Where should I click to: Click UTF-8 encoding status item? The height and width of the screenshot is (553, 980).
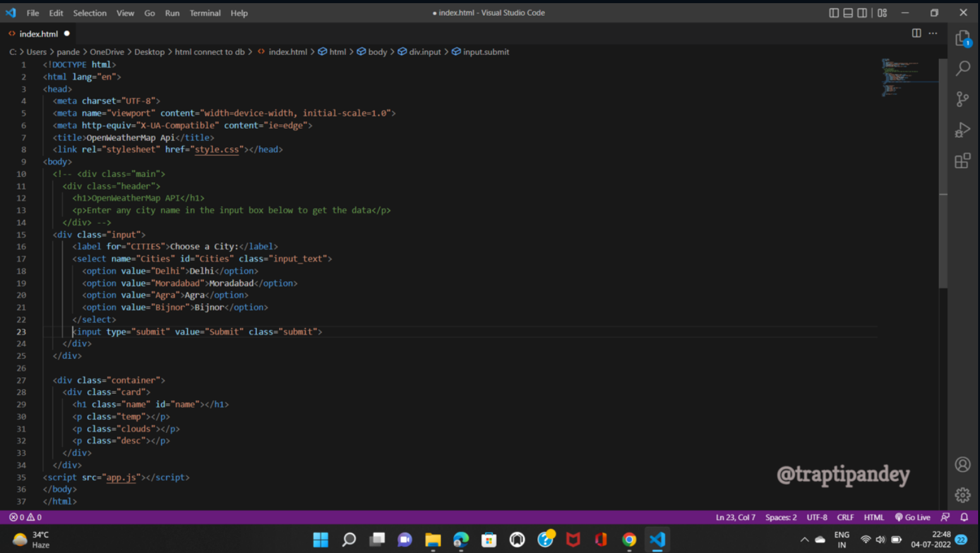pyautogui.click(x=816, y=517)
